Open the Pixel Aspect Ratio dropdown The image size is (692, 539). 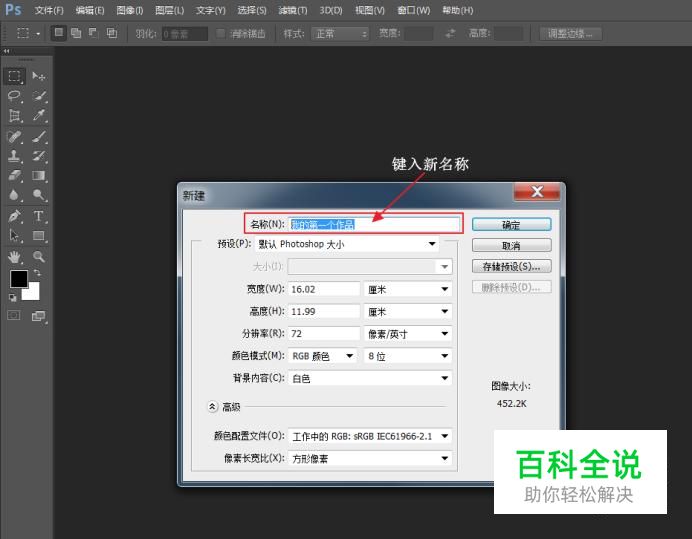(x=370, y=458)
